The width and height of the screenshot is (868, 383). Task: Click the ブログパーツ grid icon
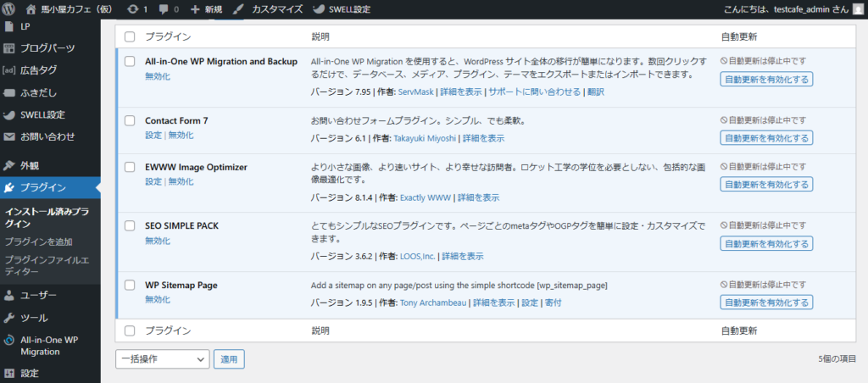click(x=8, y=48)
